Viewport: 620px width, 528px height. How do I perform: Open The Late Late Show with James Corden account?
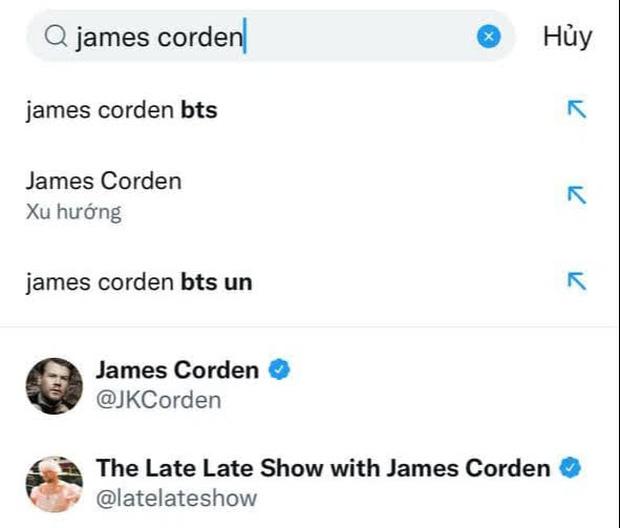tap(322, 467)
